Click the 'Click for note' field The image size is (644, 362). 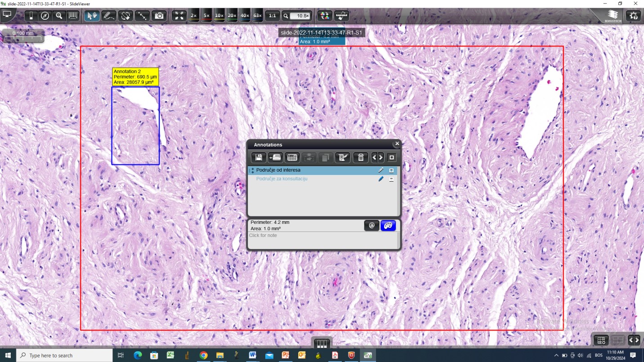(x=322, y=240)
